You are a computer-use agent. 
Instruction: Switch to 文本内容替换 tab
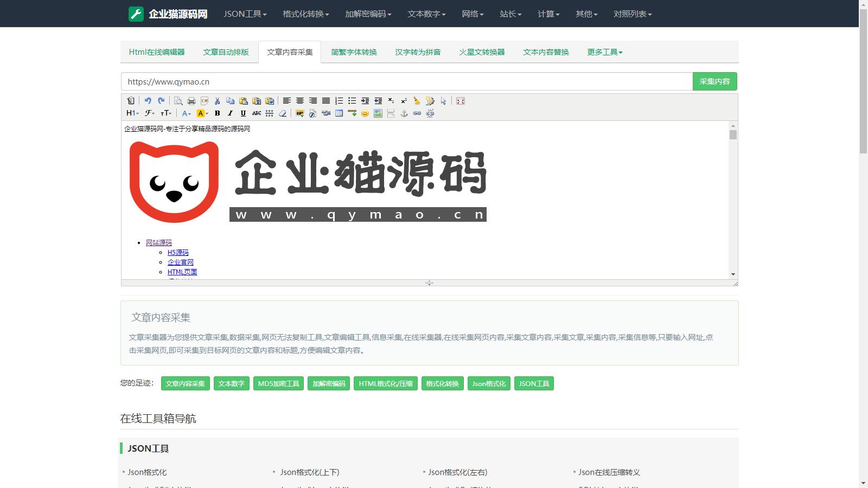[x=546, y=52]
